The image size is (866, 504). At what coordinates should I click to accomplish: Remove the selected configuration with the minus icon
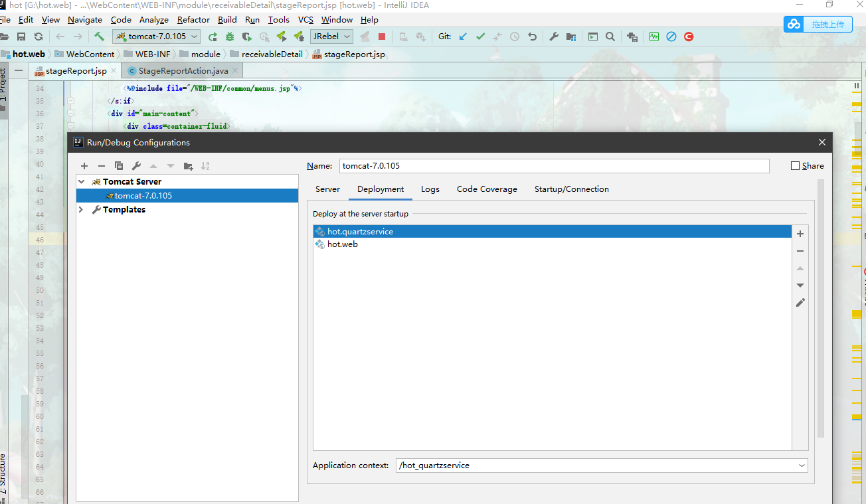coord(102,166)
